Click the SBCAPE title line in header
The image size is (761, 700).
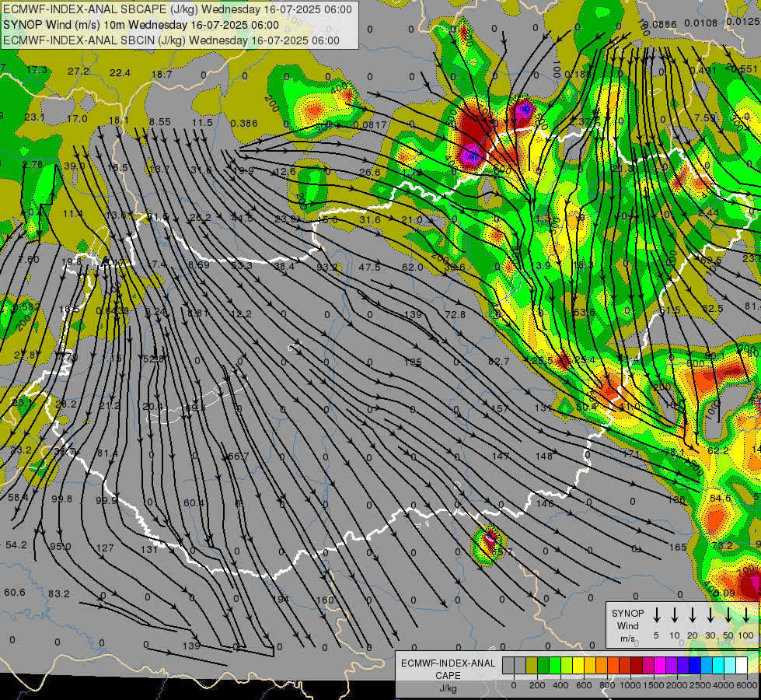point(177,9)
